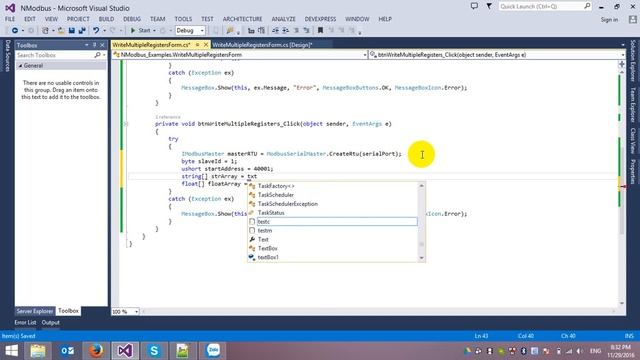Open Toolbox window position dropdown arrow
This screenshot has width=640, height=360.
pos(87,45)
